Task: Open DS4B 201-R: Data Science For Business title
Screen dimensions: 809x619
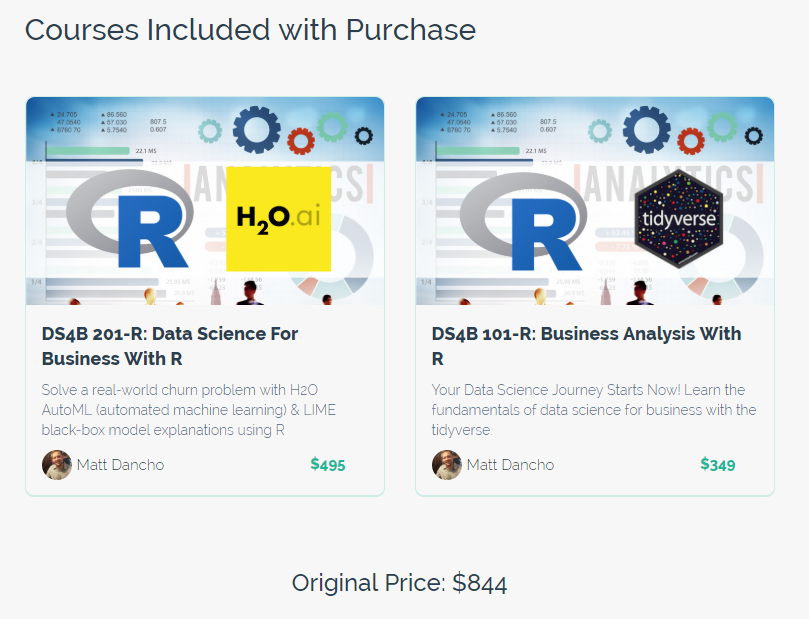Action: [x=170, y=346]
